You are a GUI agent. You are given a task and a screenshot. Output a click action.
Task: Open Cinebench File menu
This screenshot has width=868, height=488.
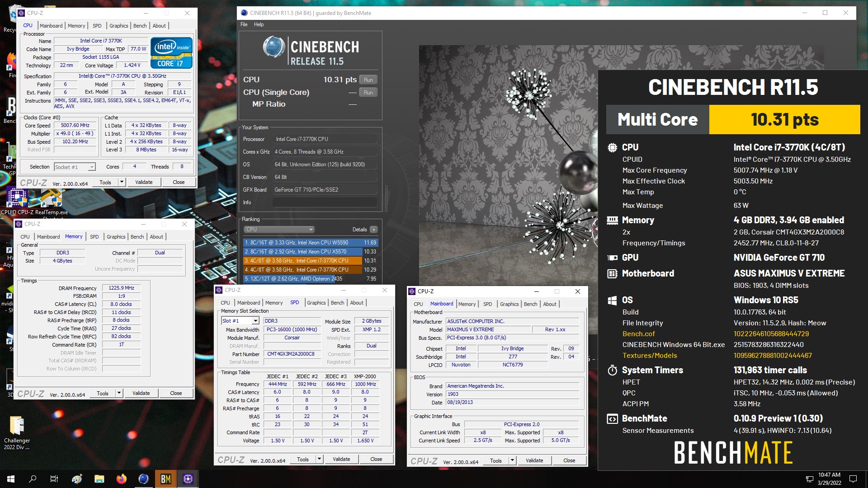pyautogui.click(x=244, y=24)
